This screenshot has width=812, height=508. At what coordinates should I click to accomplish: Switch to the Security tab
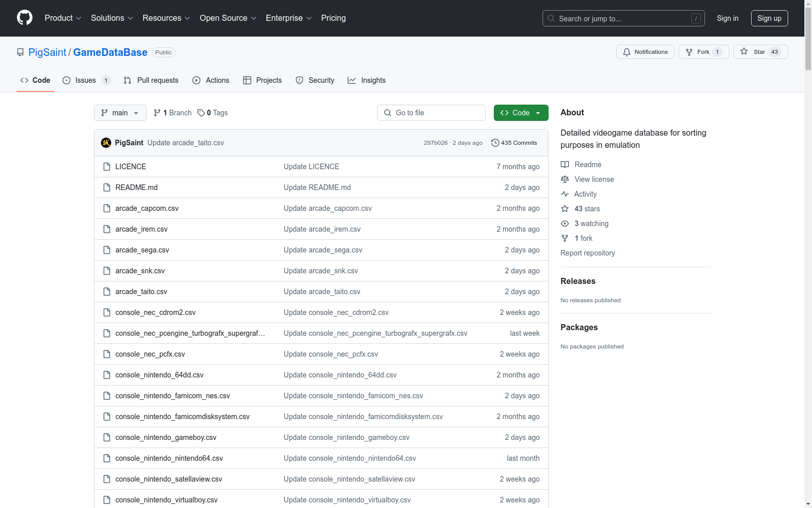[315, 80]
